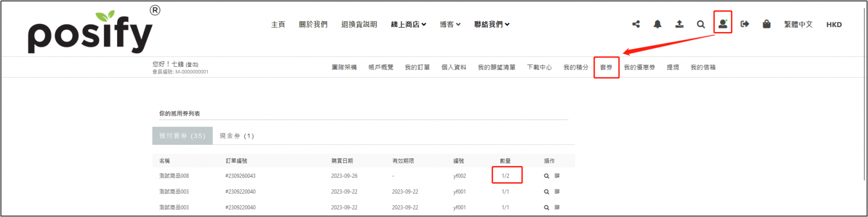Open the search magnifier icon in header
Image resolution: width=868 pixels, height=217 pixels.
[701, 24]
